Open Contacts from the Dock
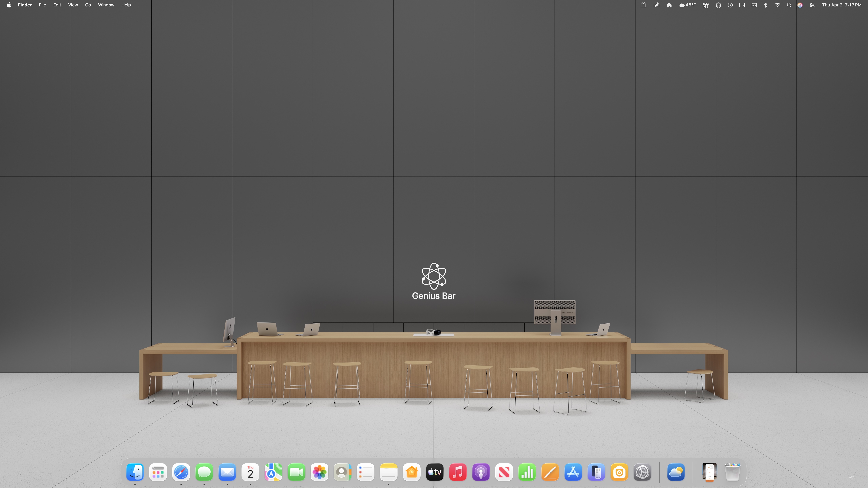Screen dimensions: 868x488 point(343,472)
